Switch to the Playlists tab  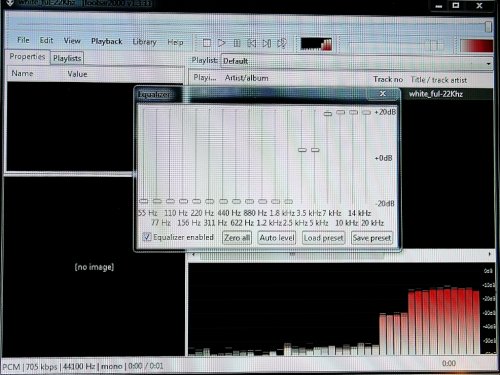coord(67,58)
